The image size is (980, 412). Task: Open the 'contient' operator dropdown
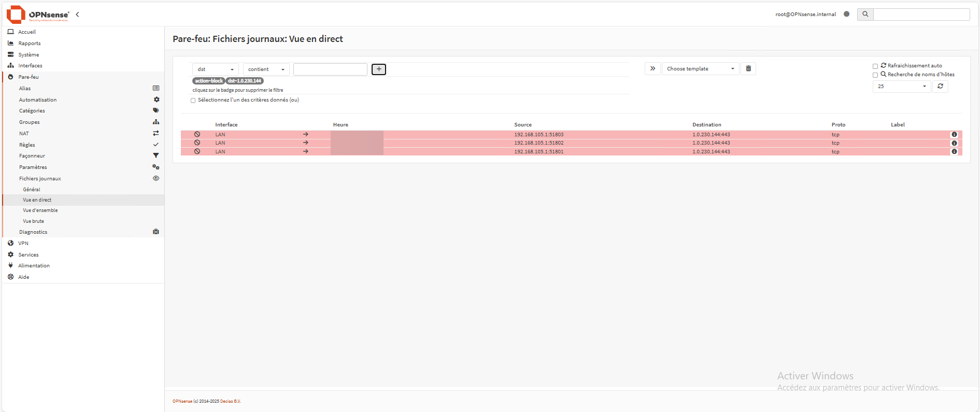click(x=266, y=69)
